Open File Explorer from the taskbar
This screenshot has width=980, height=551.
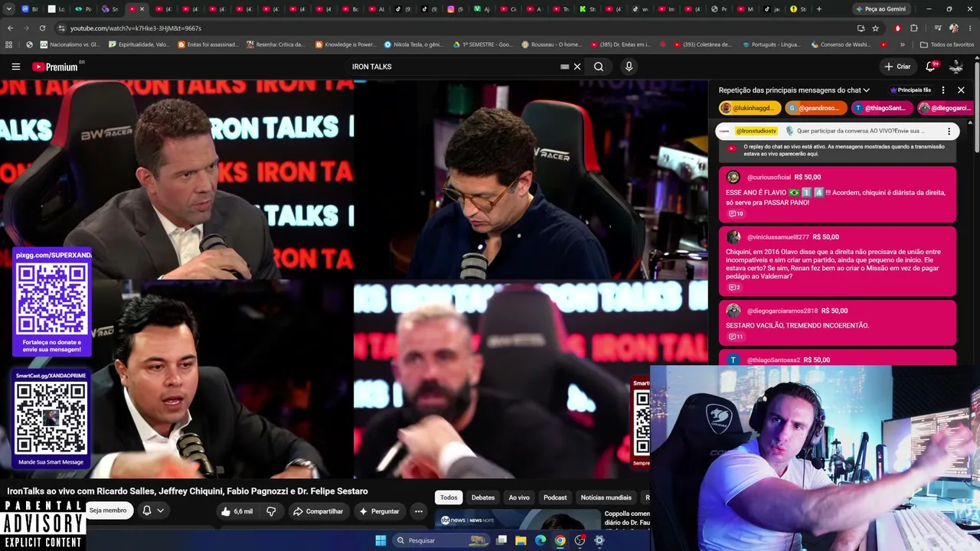coord(521,540)
